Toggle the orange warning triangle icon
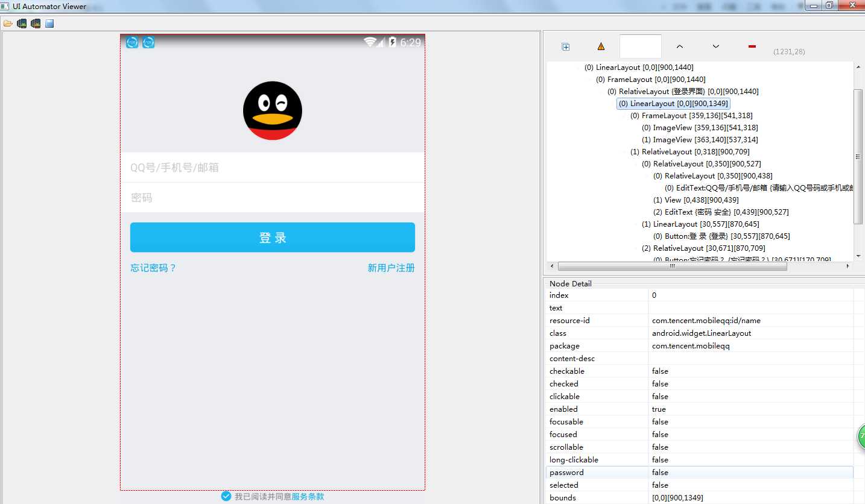Viewport: 865px width, 504px height. coord(601,46)
